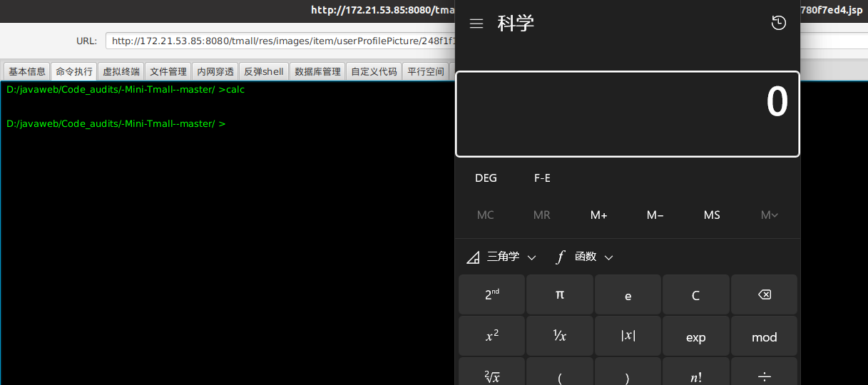The height and width of the screenshot is (385, 868).
Task: Insert Euler's number e
Action: (x=628, y=294)
